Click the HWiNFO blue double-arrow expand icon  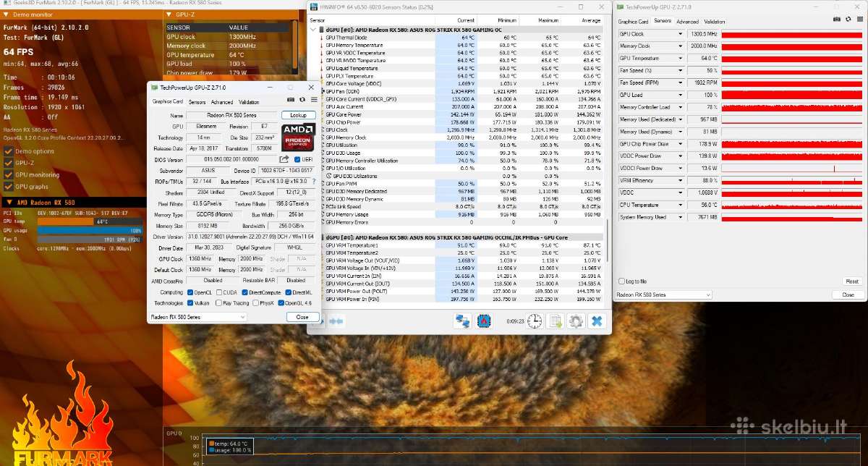(336, 321)
